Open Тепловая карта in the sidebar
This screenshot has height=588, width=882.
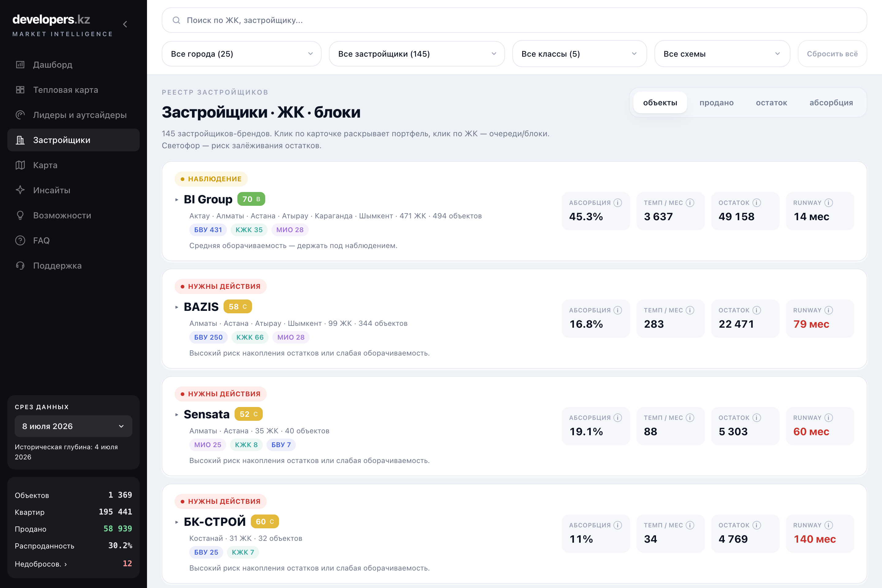73,90
